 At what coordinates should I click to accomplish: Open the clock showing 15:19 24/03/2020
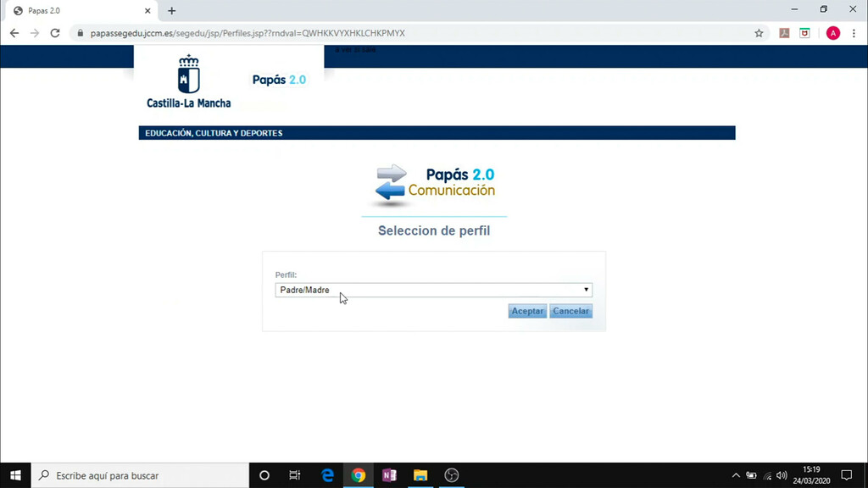(811, 475)
